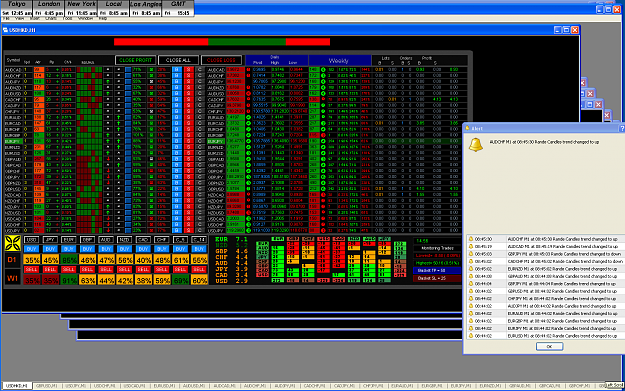This screenshot has height=391, width=625.
Task: Click the red sell icon in CADJPY row
Action: 189,106
